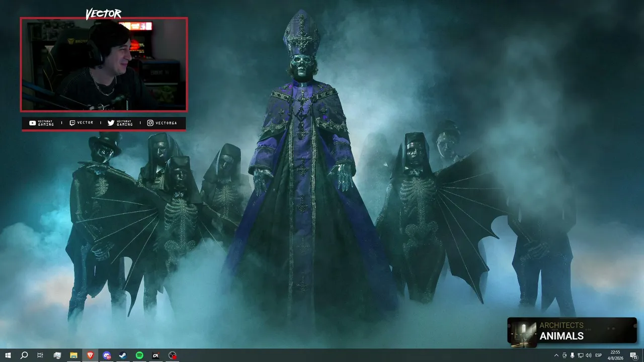Open network status in system tray
Viewport: 644px width, 362px height.
(x=580, y=355)
